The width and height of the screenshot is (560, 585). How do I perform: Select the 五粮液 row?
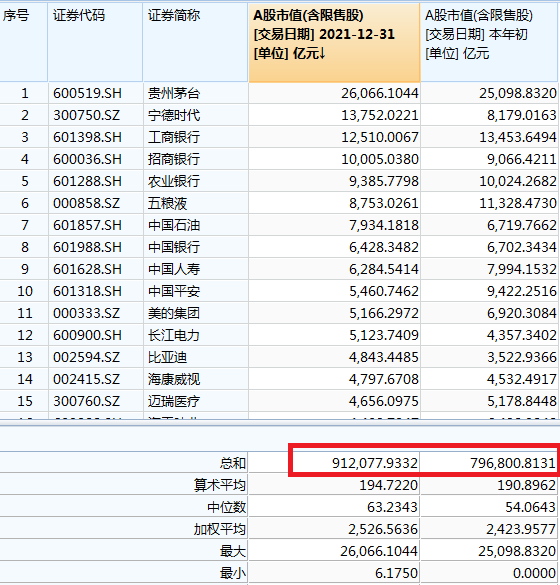coord(279,203)
